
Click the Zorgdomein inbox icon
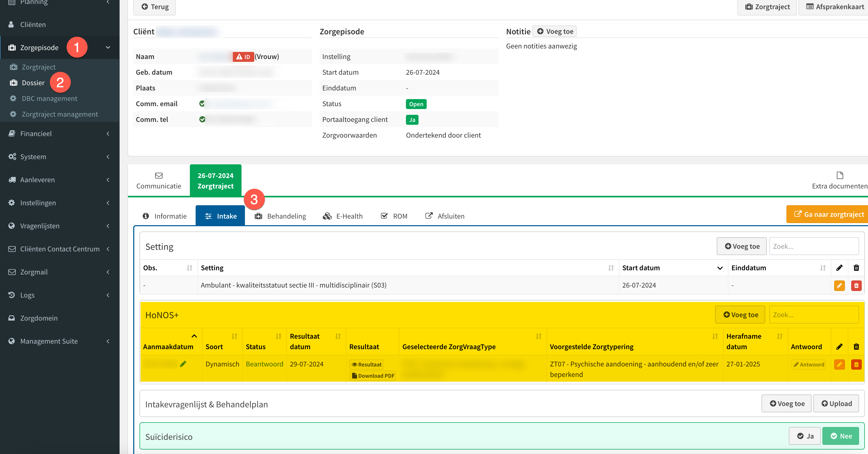pos(12,318)
